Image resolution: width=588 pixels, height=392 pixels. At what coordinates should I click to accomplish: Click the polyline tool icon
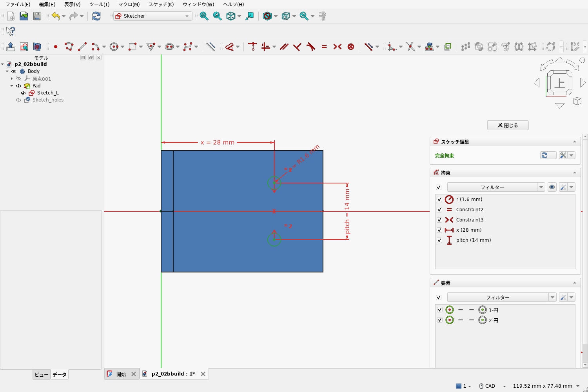[x=69, y=47]
